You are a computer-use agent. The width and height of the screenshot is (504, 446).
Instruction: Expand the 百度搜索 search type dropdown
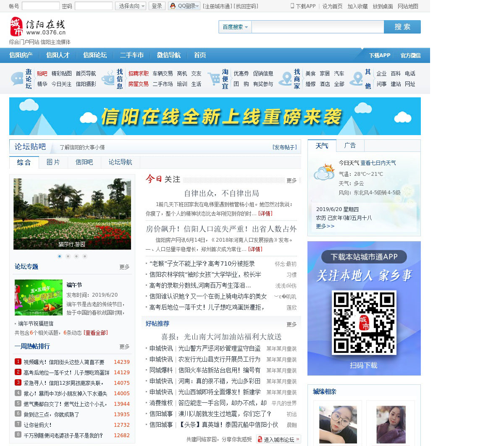click(x=235, y=27)
